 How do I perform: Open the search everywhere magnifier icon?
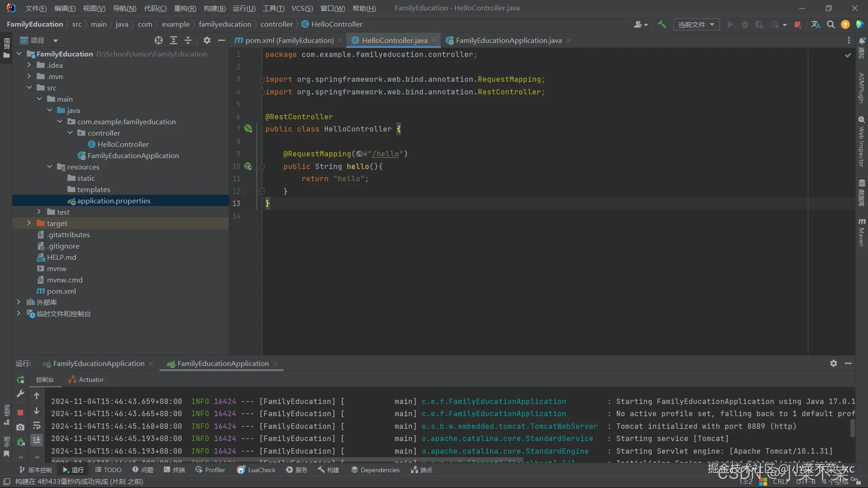point(830,24)
